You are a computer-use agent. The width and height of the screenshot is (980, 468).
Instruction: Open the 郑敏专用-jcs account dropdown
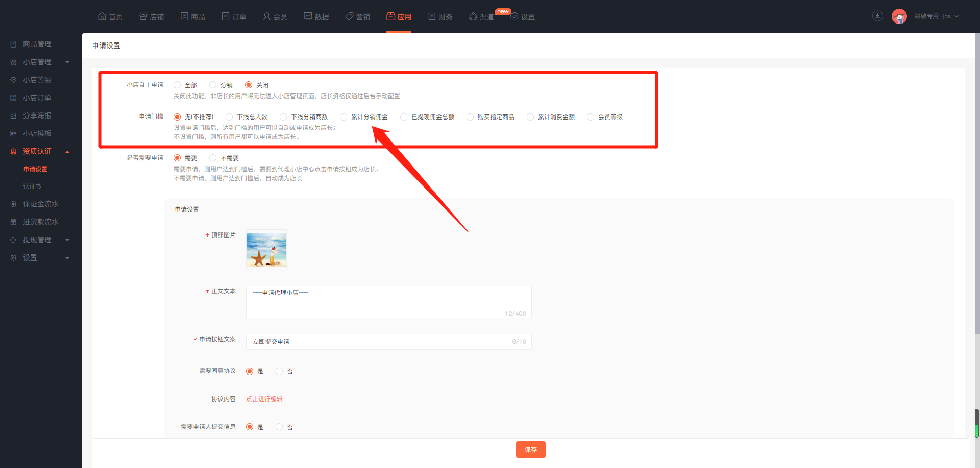(x=936, y=16)
